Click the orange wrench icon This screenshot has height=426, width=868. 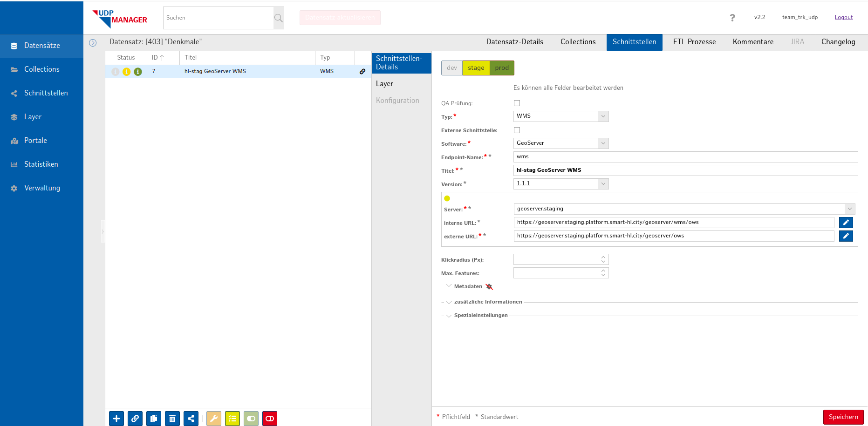point(214,419)
